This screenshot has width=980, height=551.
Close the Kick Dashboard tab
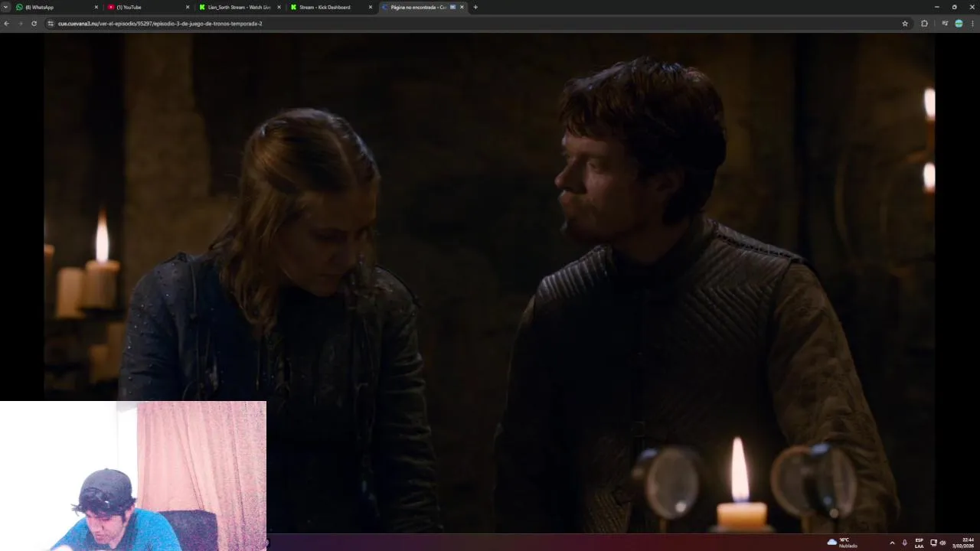(x=371, y=7)
